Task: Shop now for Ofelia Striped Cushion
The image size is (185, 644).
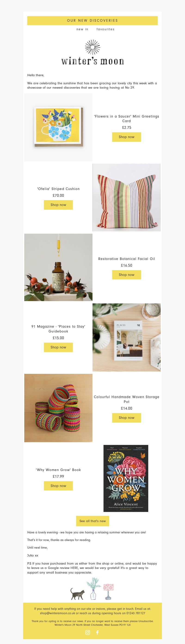Action: pos(58,205)
